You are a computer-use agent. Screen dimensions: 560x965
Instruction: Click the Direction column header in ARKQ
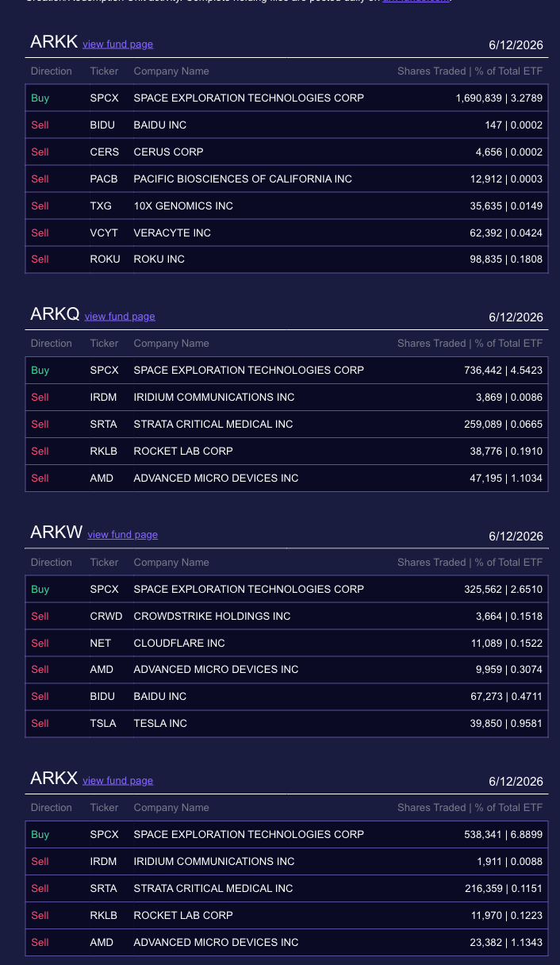click(x=52, y=344)
